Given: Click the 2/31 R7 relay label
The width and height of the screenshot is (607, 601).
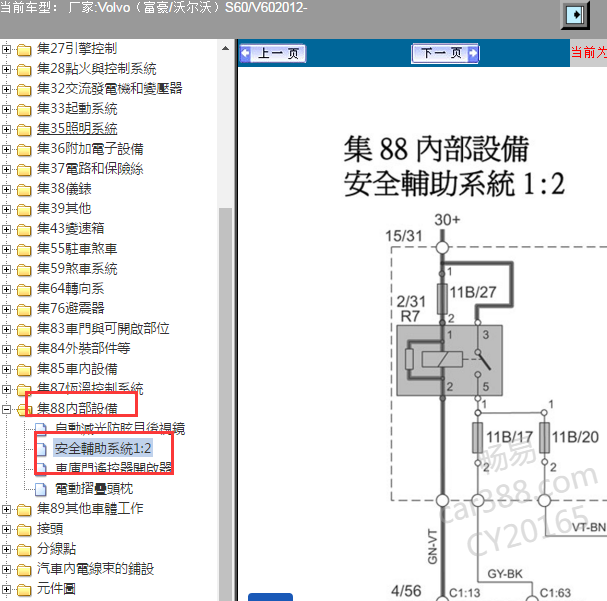Looking at the screenshot, I should (x=411, y=309).
